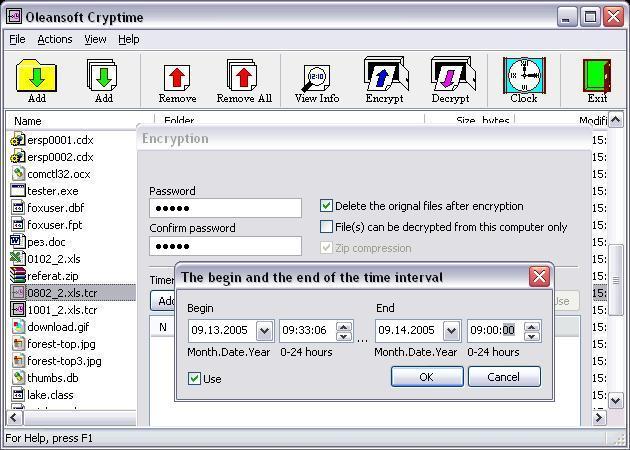The width and height of the screenshot is (630, 450).
Task: Click the Name column header
Action: (79, 121)
